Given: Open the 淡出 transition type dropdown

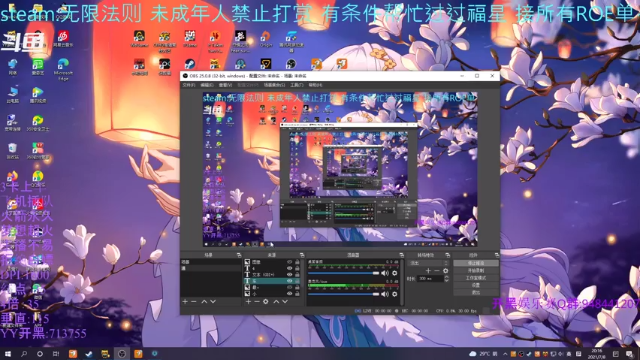Looking at the screenshot, I should pos(428,263).
